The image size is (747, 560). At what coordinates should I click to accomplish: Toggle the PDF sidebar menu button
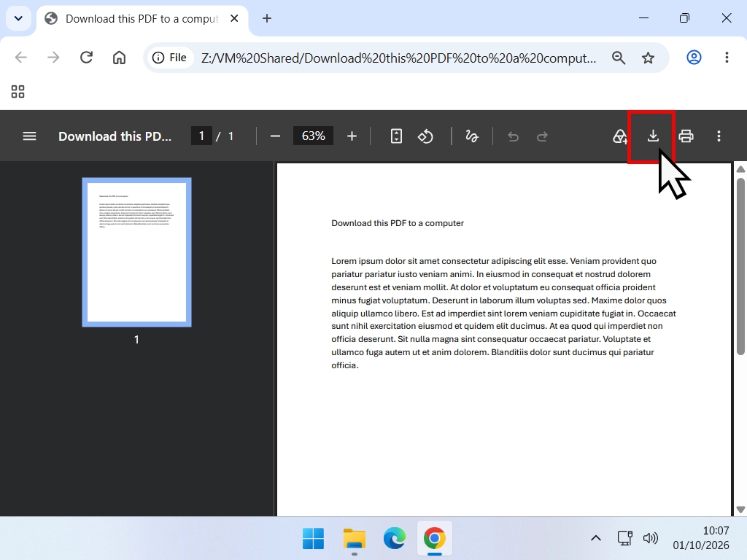pyautogui.click(x=29, y=136)
